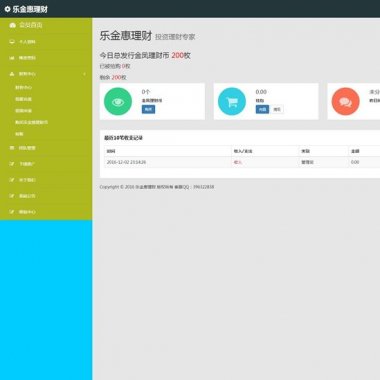
Task: Click the 今日总发行金凤理财币 200枚 heading
Action: point(145,55)
